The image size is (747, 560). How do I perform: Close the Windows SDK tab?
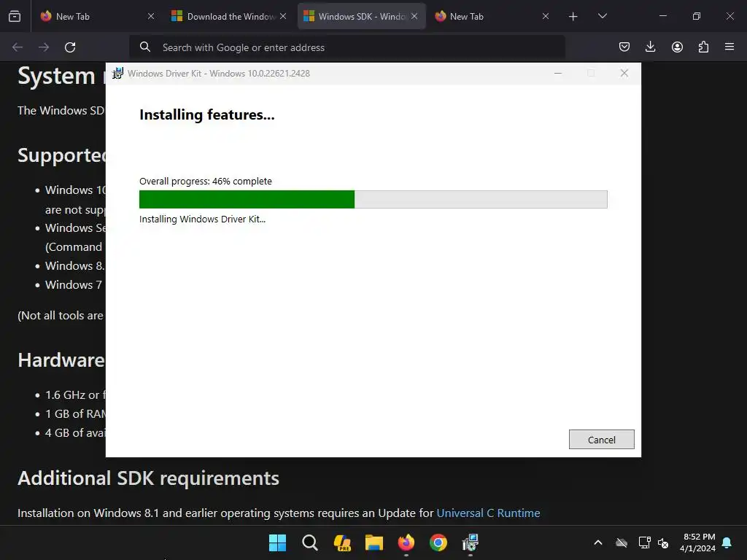414,16
